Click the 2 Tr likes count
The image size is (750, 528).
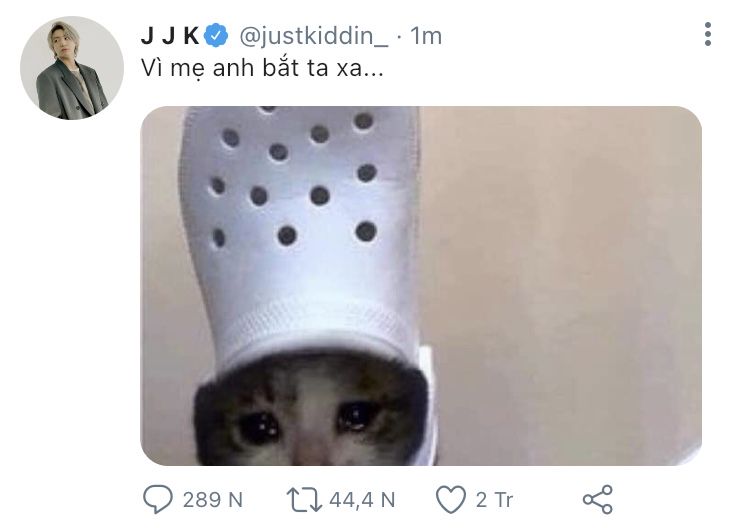[494, 500]
